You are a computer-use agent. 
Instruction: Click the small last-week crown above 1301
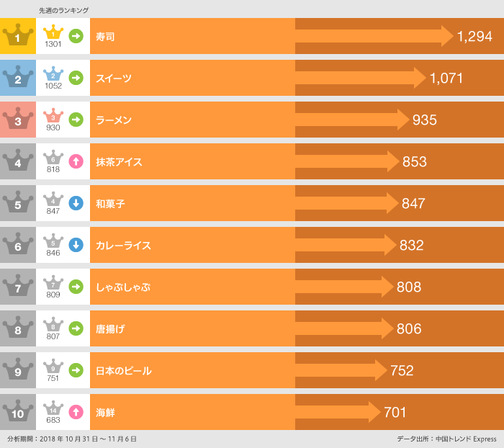click(x=53, y=32)
